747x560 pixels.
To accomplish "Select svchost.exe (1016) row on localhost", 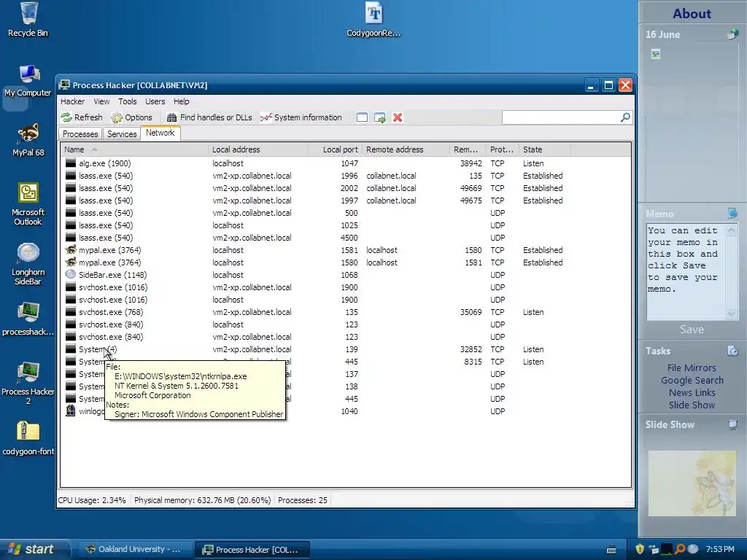I will tap(345, 300).
